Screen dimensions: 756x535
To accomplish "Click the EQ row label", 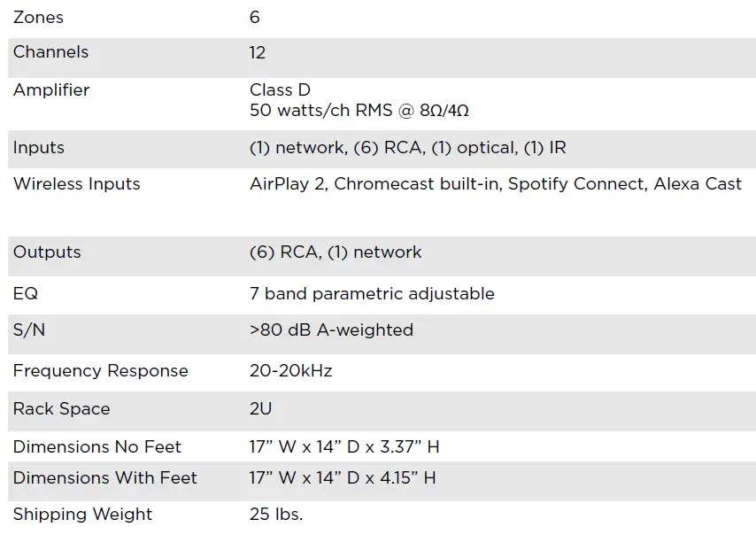I will point(26,293).
